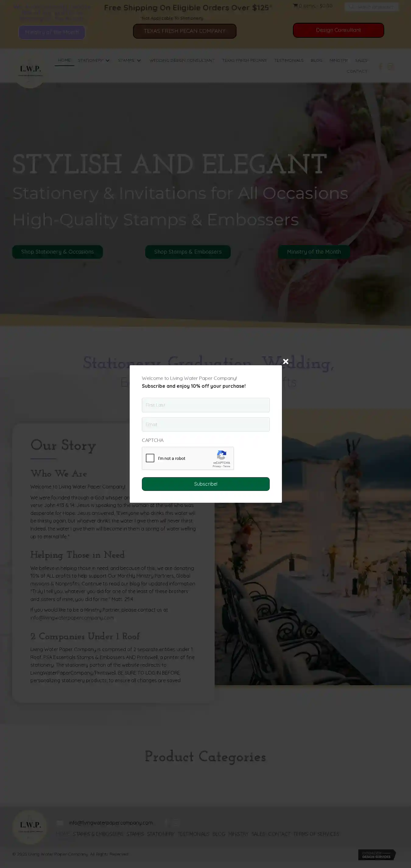
Task: Click the footer L.W.P. logo
Action: 30,827
